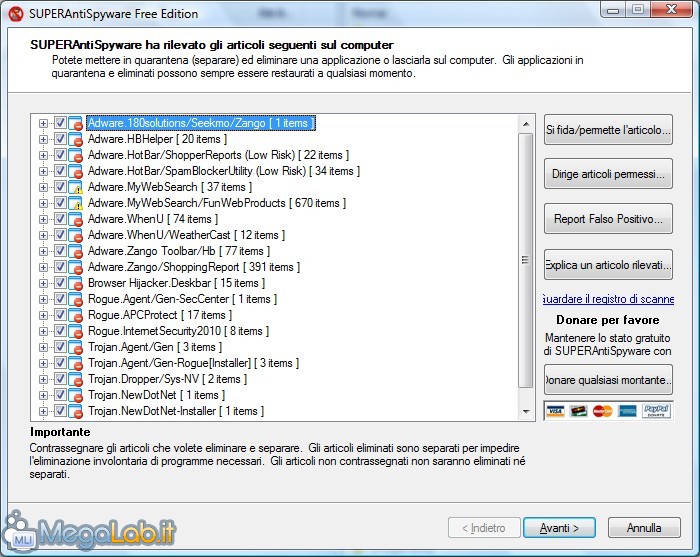Viewport: 700px width, 557px height.
Task: Uncheck the Trojan.NewDotNet-Installer checkbox
Action: coord(60,411)
